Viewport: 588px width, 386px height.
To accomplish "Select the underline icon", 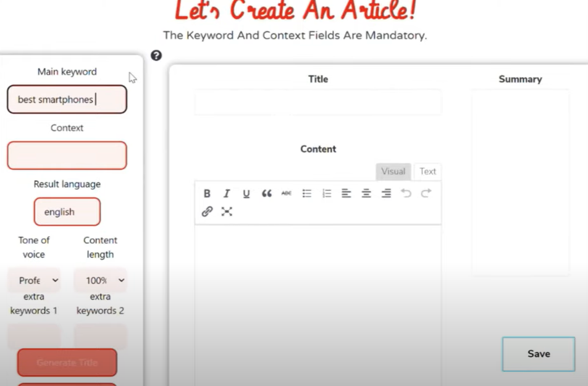I will tap(246, 193).
